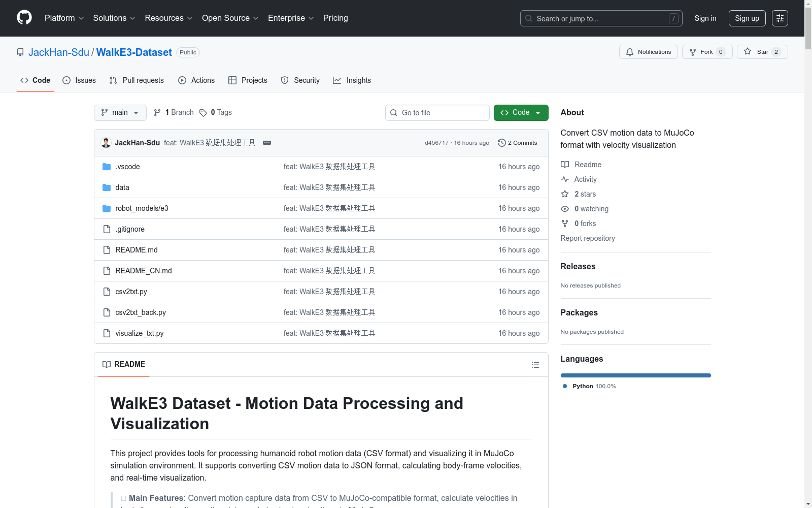This screenshot has height=508, width=812.
Task: Open the Pricing link
Action: tap(335, 18)
